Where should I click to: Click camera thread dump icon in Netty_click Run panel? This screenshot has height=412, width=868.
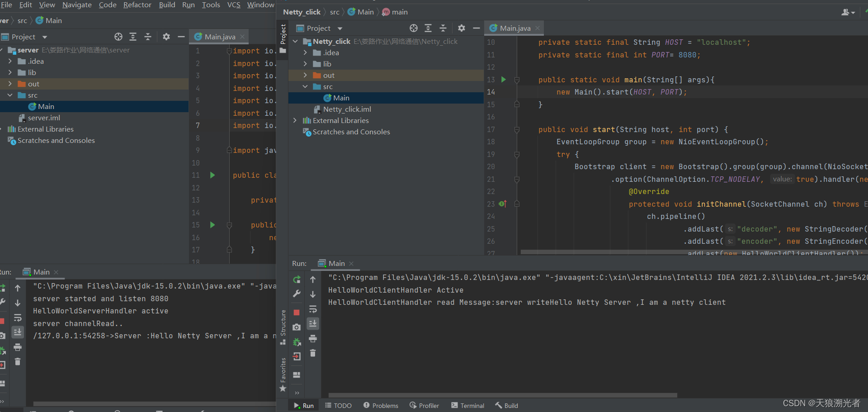297,327
